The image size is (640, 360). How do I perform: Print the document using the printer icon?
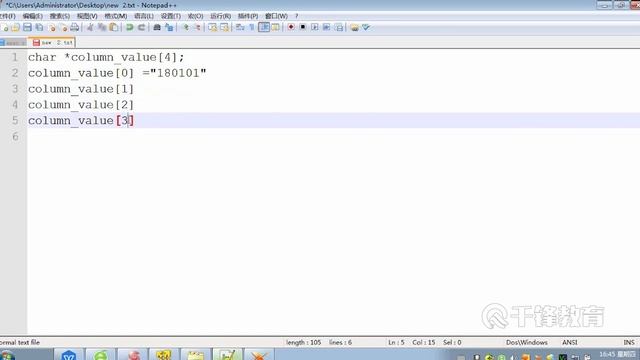(x=75, y=27)
